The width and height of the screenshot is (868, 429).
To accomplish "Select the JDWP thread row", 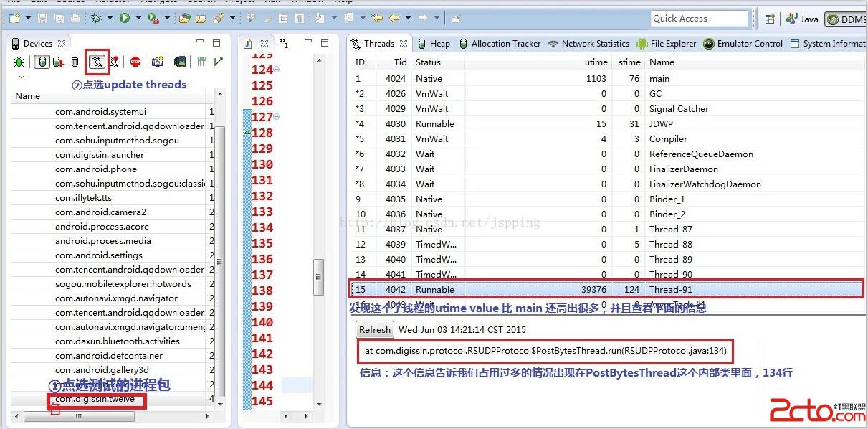I will (607, 123).
